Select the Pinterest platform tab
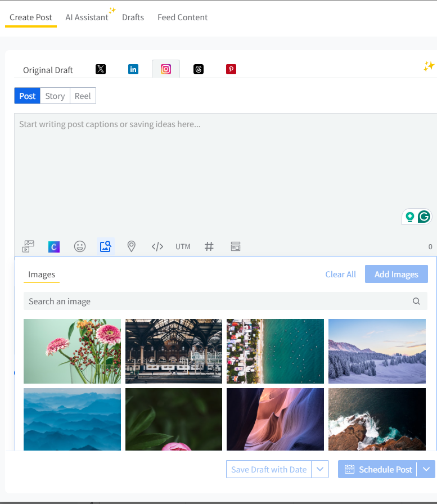437x504 pixels. tap(231, 69)
